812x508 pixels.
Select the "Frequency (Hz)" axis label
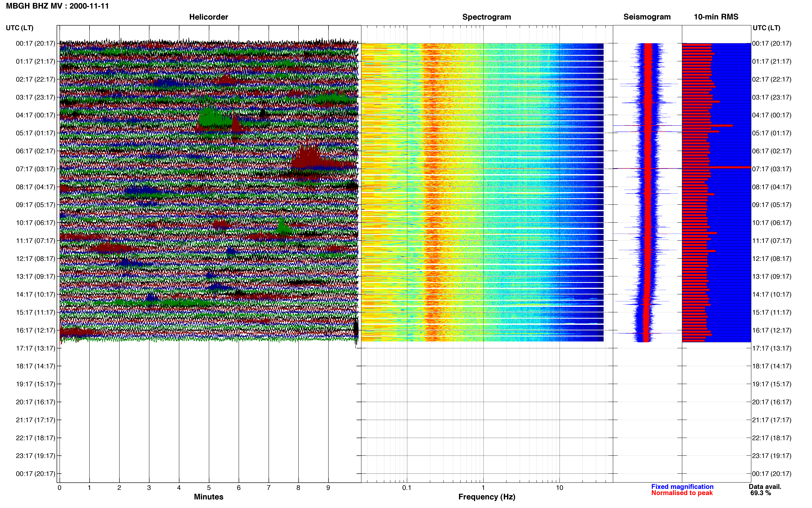[x=487, y=497]
